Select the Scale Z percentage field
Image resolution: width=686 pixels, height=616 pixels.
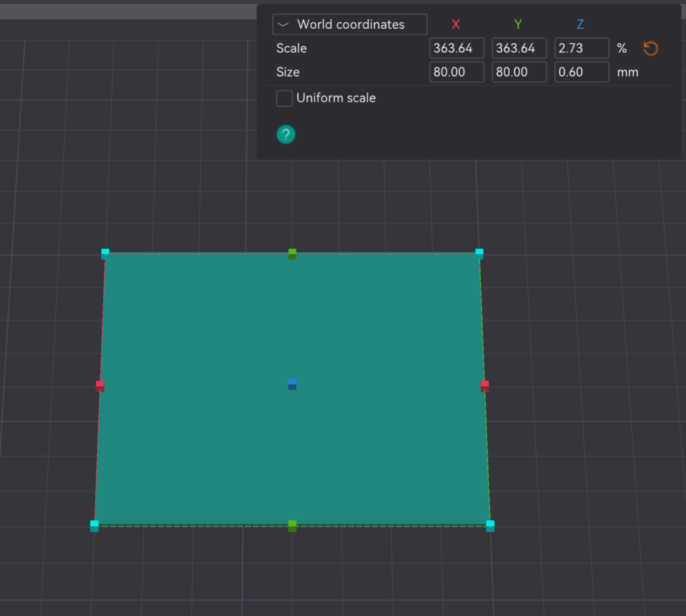click(x=581, y=48)
